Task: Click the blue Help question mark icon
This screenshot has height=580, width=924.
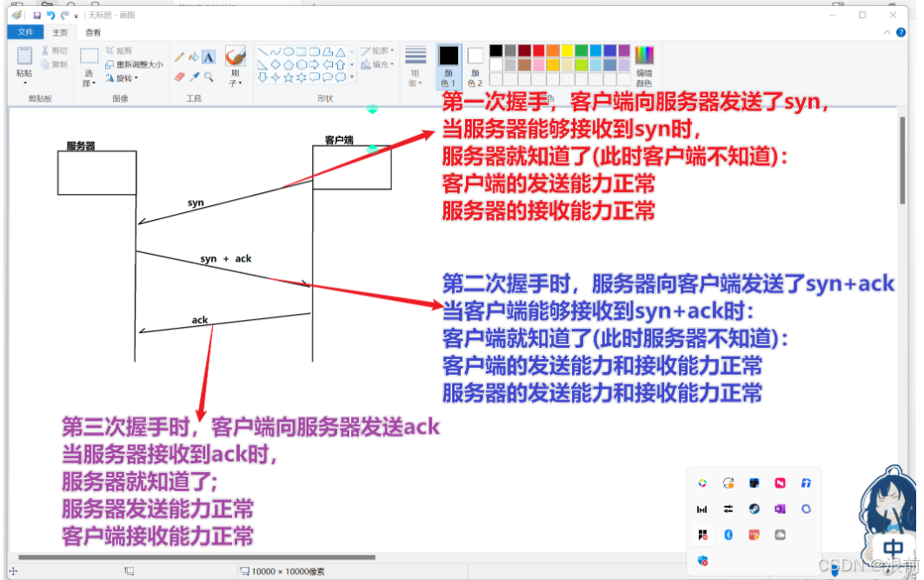Action: [901, 32]
